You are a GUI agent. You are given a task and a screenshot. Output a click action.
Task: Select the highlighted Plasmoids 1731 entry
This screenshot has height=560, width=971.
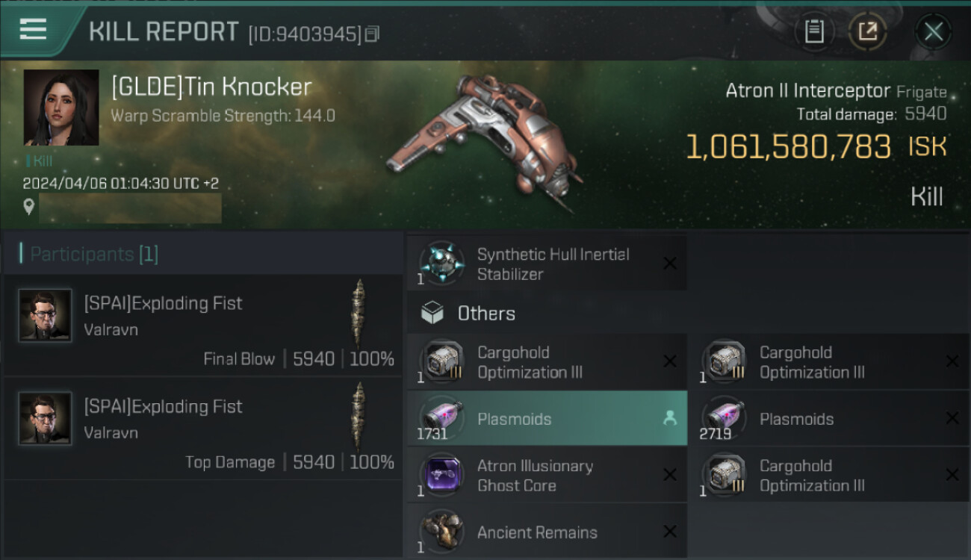(546, 419)
